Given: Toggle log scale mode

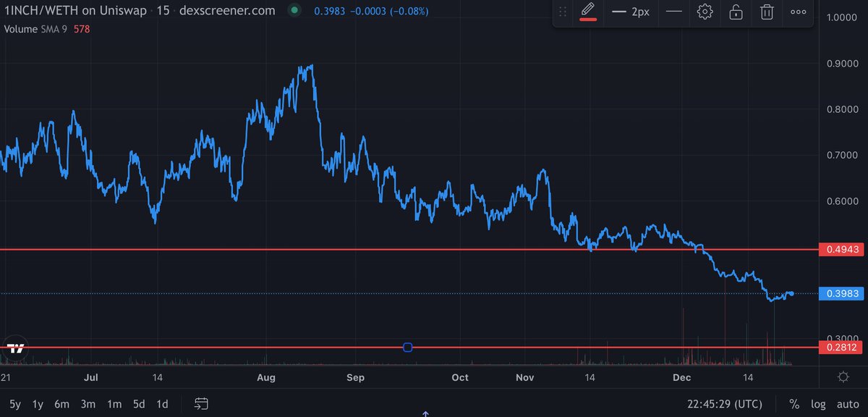Looking at the screenshot, I should click(819, 403).
